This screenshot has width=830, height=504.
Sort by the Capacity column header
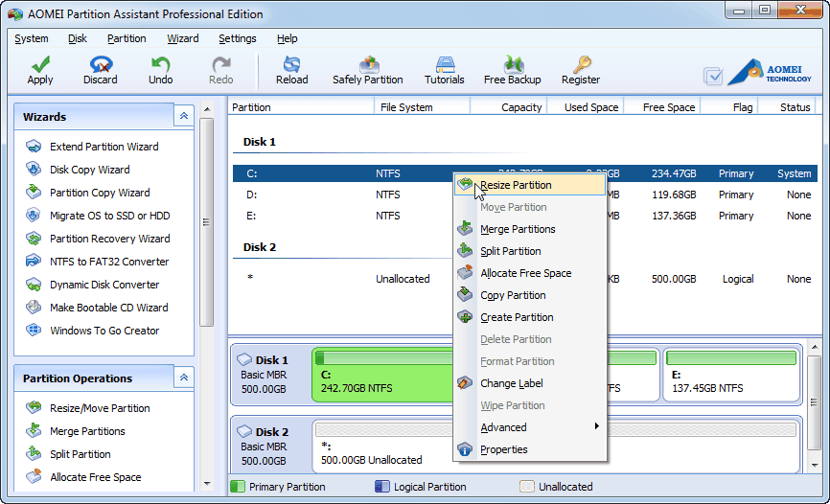(508, 107)
